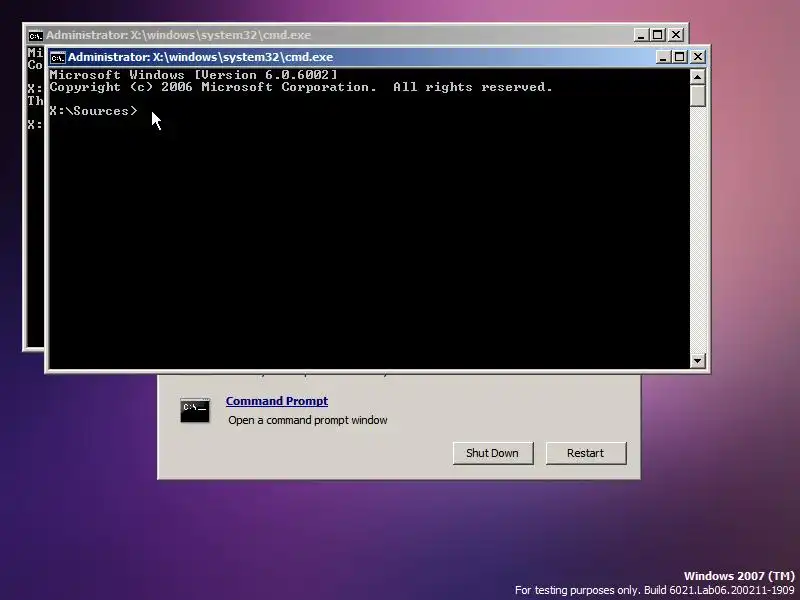Click the front window title 'Administrator: X:\windows\system32\cmd.exe'
Screen dimensions: 800x600
(201, 57)
